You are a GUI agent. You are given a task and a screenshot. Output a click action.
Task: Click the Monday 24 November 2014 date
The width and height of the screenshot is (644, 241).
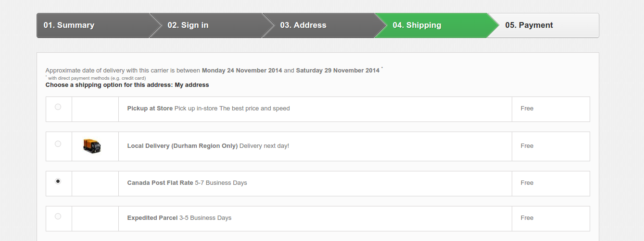coord(242,71)
